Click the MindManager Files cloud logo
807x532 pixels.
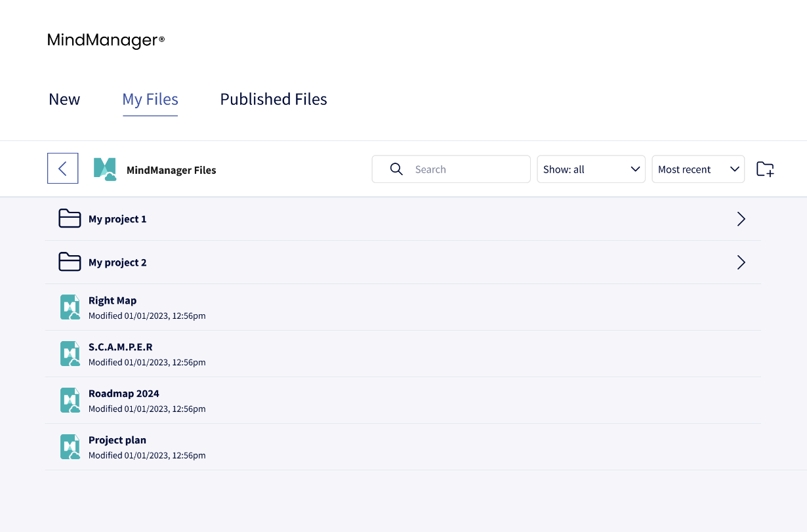point(105,169)
